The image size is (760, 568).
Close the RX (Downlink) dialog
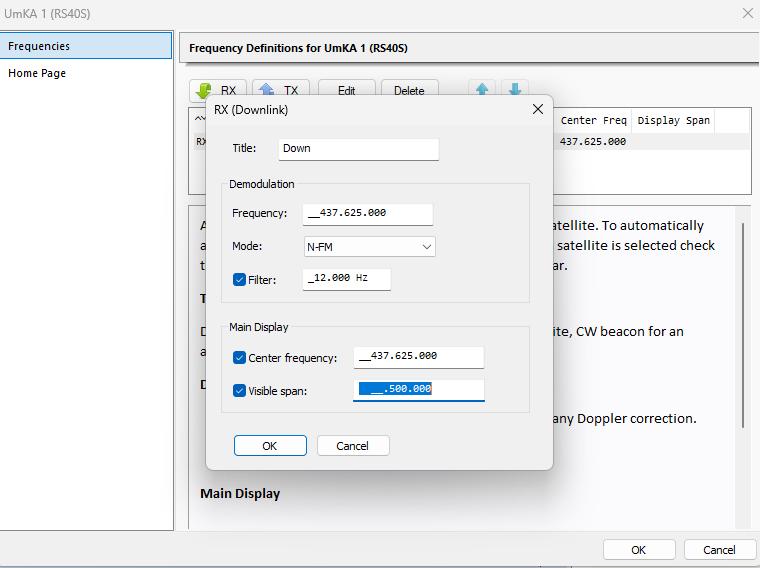point(537,109)
